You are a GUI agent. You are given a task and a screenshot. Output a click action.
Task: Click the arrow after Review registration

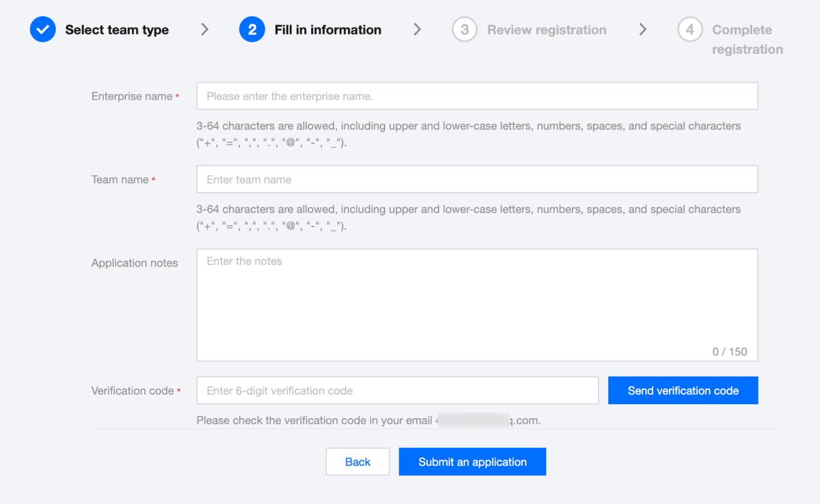click(x=643, y=29)
